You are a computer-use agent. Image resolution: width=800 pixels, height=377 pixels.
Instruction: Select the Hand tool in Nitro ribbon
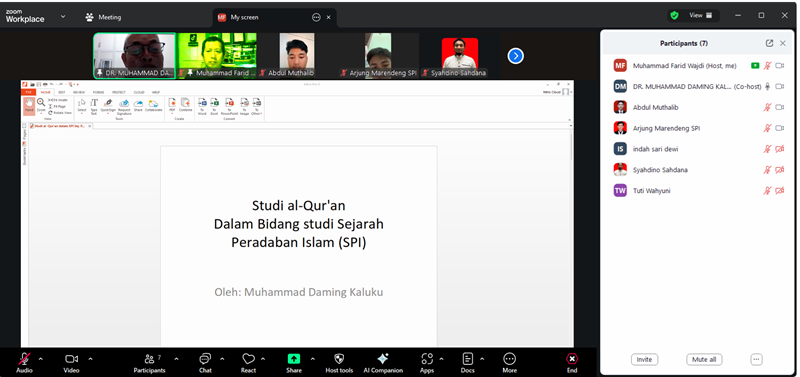click(x=29, y=106)
